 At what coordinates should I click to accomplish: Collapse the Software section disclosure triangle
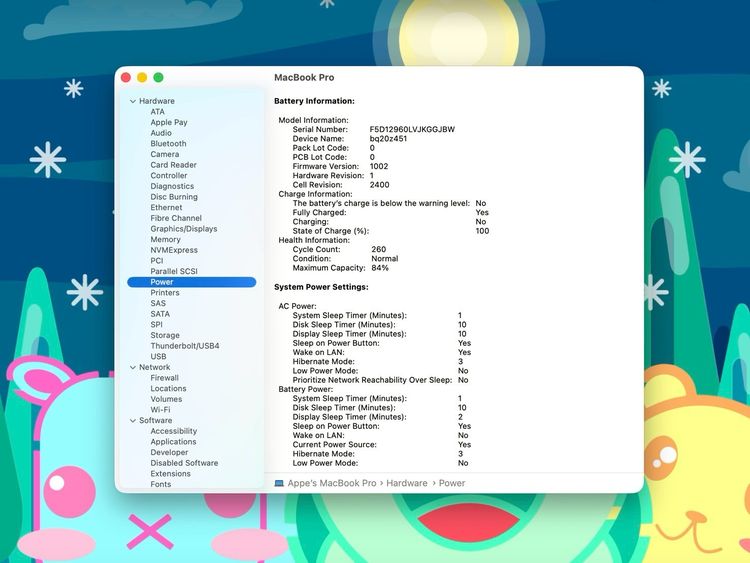pos(132,420)
